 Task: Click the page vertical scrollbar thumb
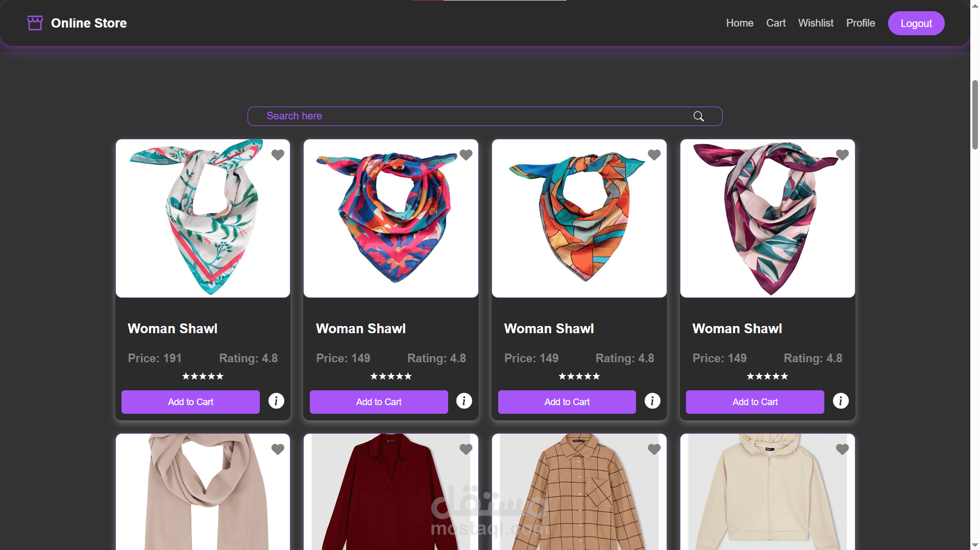[975, 115]
